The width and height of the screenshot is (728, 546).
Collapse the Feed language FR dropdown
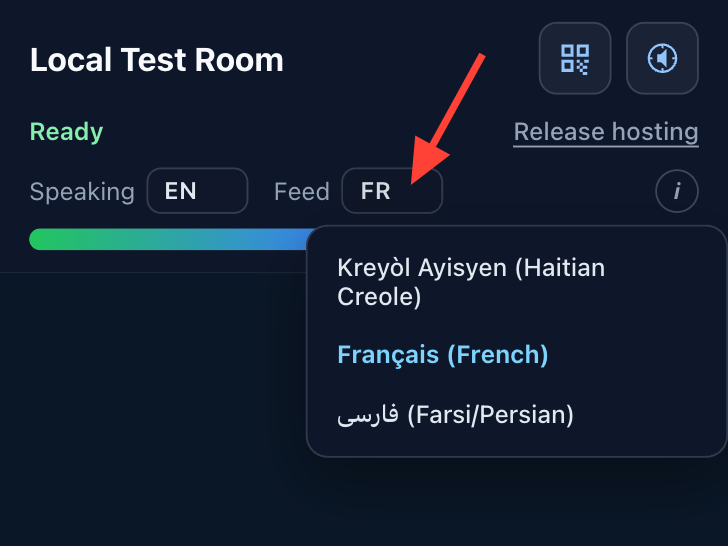[392, 191]
